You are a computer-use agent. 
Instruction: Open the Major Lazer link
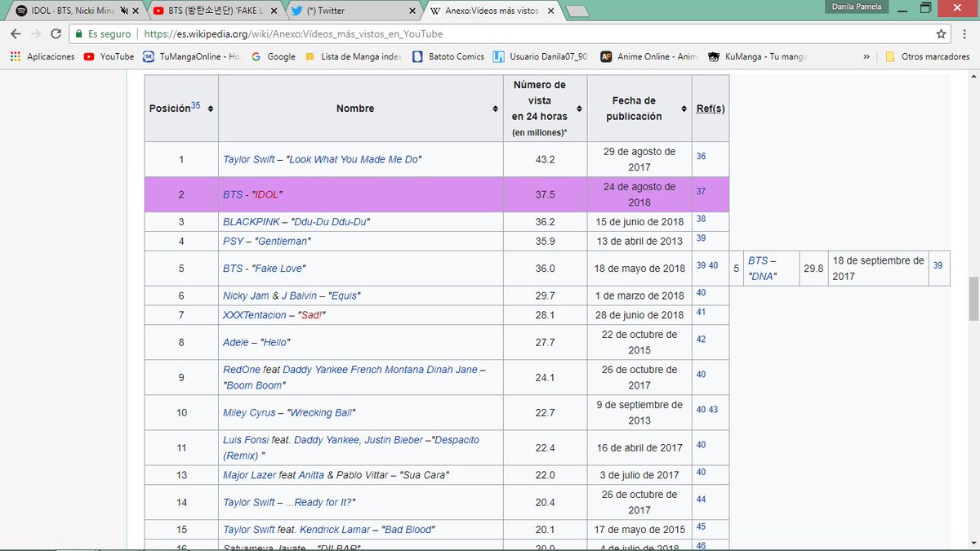tap(249, 475)
